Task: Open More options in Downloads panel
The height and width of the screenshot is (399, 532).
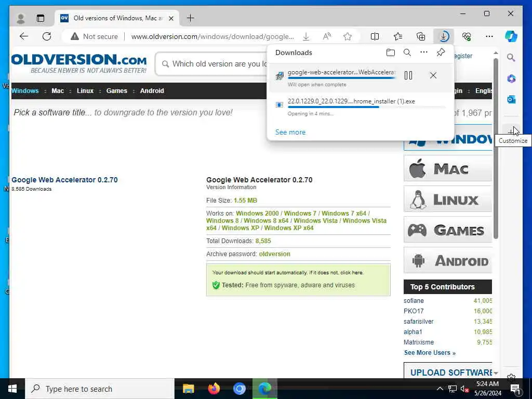Action: [424, 52]
